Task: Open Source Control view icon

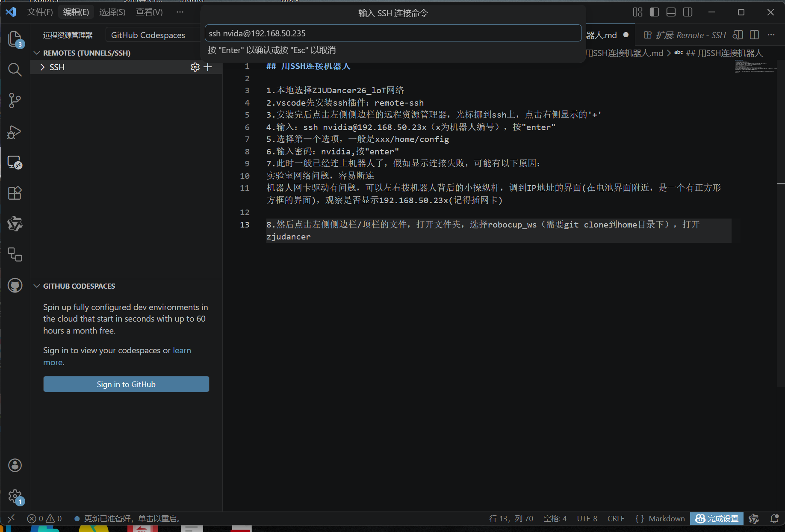Action: pos(15,100)
